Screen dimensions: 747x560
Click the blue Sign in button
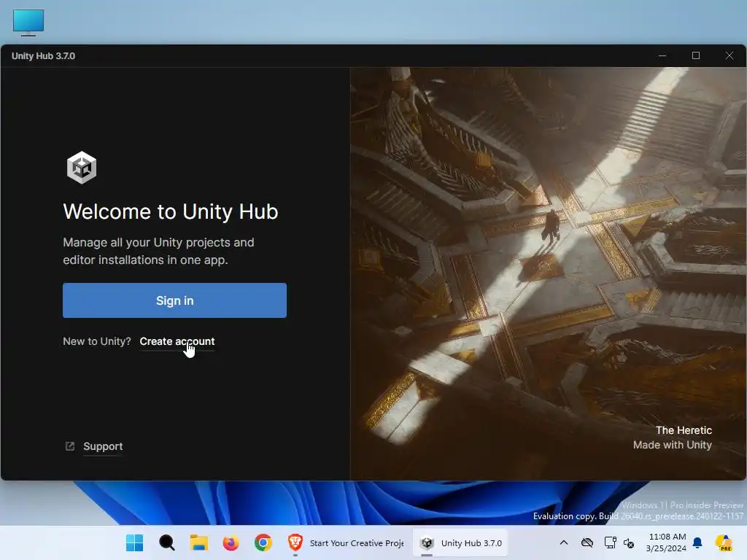[x=174, y=300]
